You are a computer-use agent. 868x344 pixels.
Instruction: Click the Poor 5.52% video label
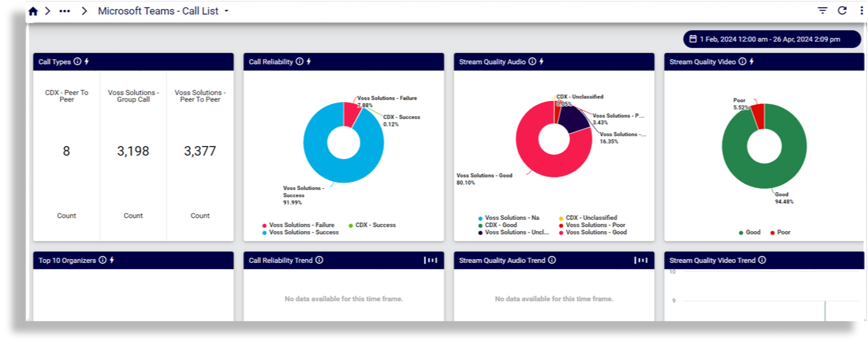tap(741, 104)
